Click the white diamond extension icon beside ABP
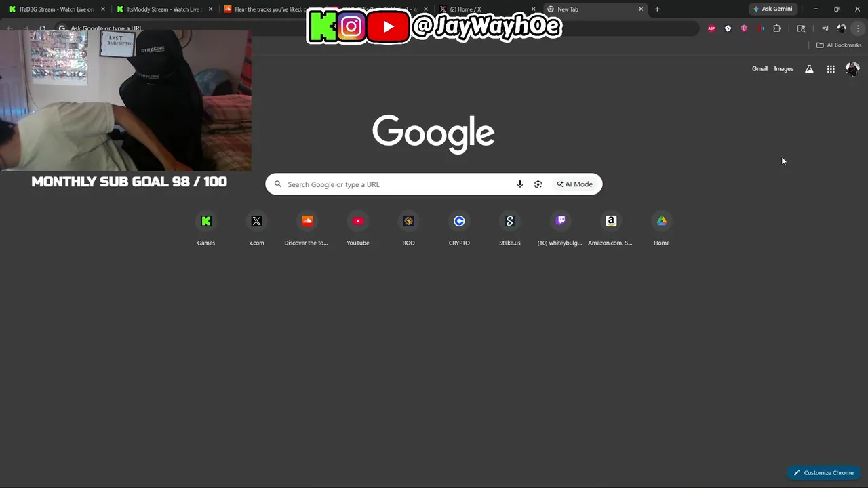 pos(728,28)
